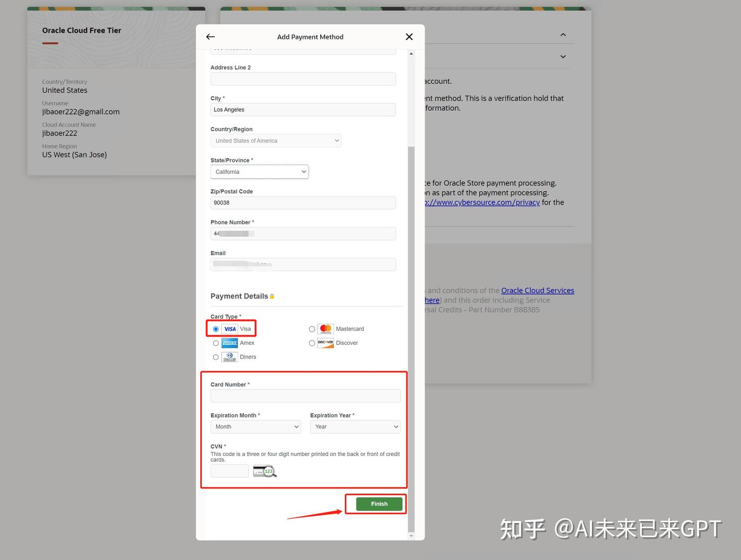Open the Oracle Cloud Services link
Screen dimensions: 741x560
click(x=538, y=290)
